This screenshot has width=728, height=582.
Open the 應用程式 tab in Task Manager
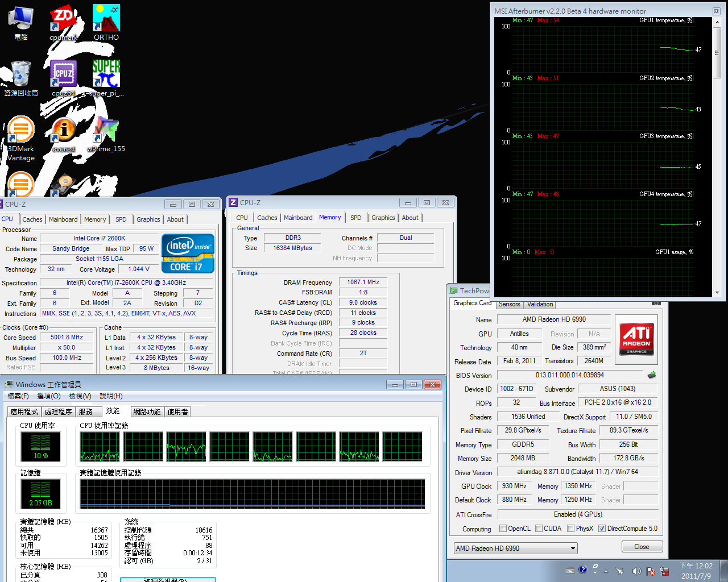[x=24, y=412]
